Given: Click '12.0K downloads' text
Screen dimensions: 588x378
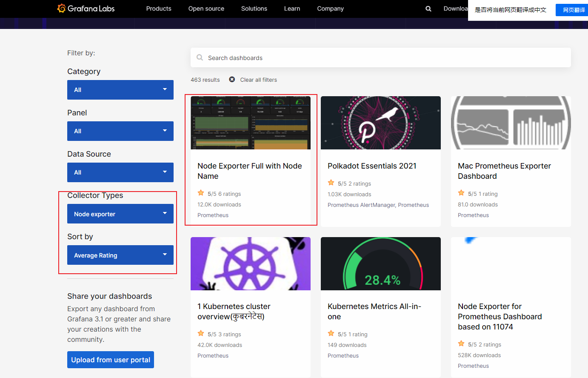Looking at the screenshot, I should pyautogui.click(x=219, y=204).
